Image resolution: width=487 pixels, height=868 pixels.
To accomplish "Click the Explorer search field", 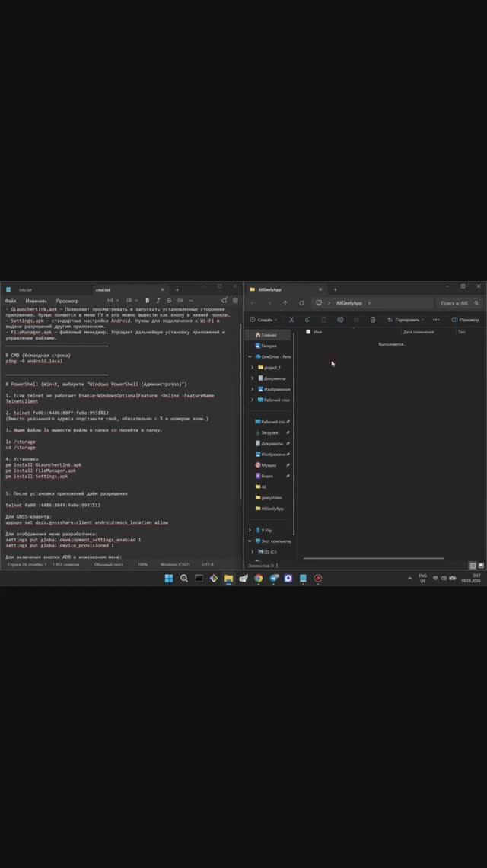I will (459, 303).
